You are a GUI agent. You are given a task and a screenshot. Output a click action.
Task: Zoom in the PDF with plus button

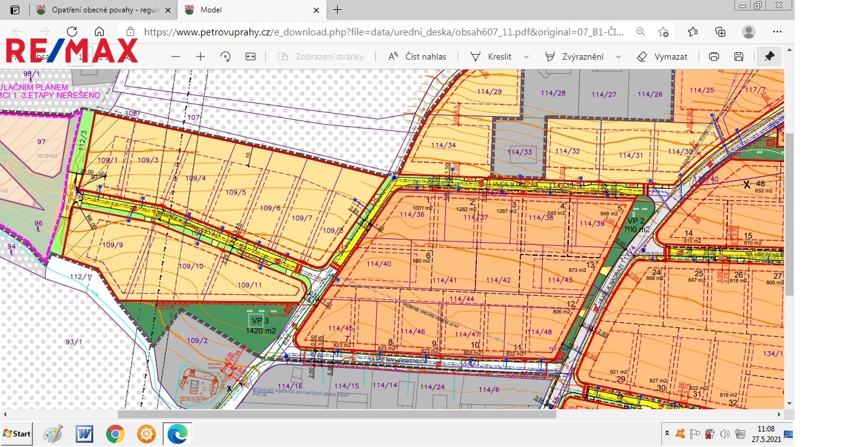coord(201,56)
